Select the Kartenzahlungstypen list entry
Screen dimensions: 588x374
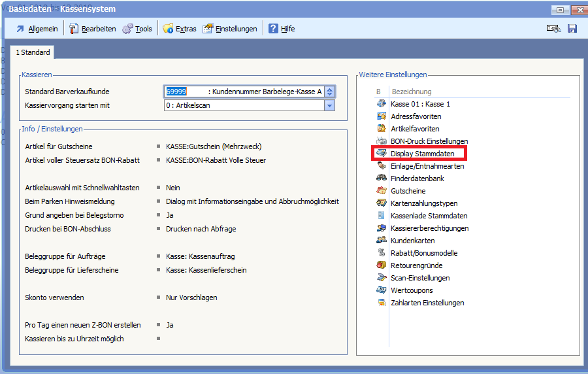point(424,203)
